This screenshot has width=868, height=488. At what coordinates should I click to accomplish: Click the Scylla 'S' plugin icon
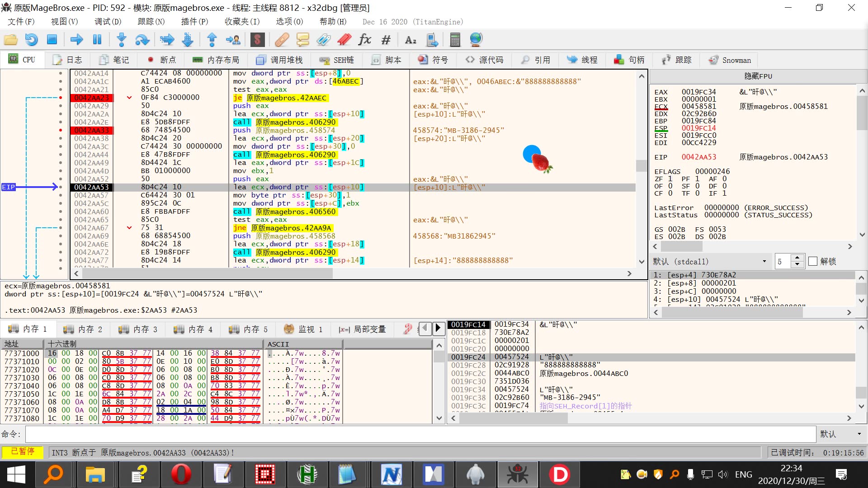(257, 40)
